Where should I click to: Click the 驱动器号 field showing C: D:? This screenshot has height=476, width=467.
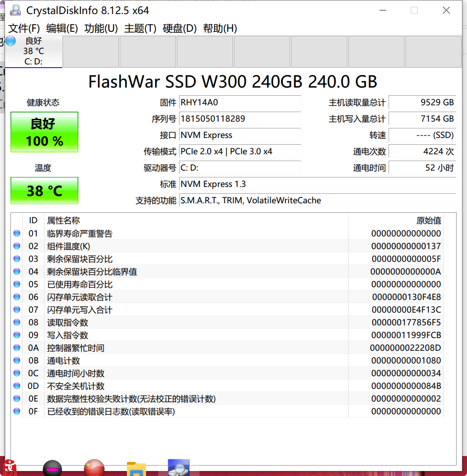pyautogui.click(x=240, y=167)
